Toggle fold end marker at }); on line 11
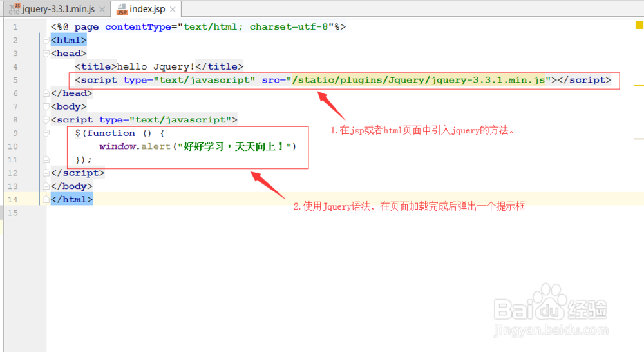This screenshot has width=644, height=352. [46, 159]
